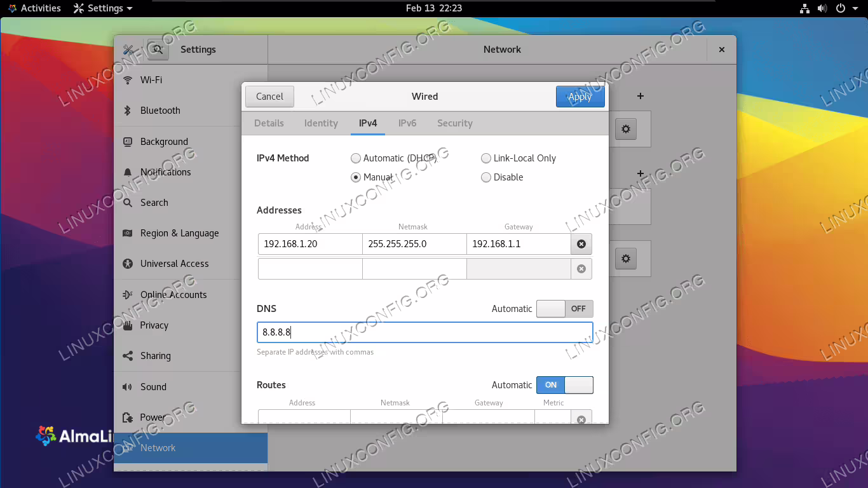Open the clock Feb 13 22:23
The height and width of the screenshot is (488, 868).
pos(434,8)
